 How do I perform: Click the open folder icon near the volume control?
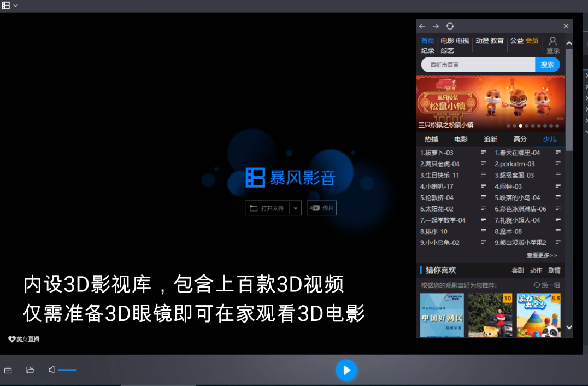tap(30, 370)
